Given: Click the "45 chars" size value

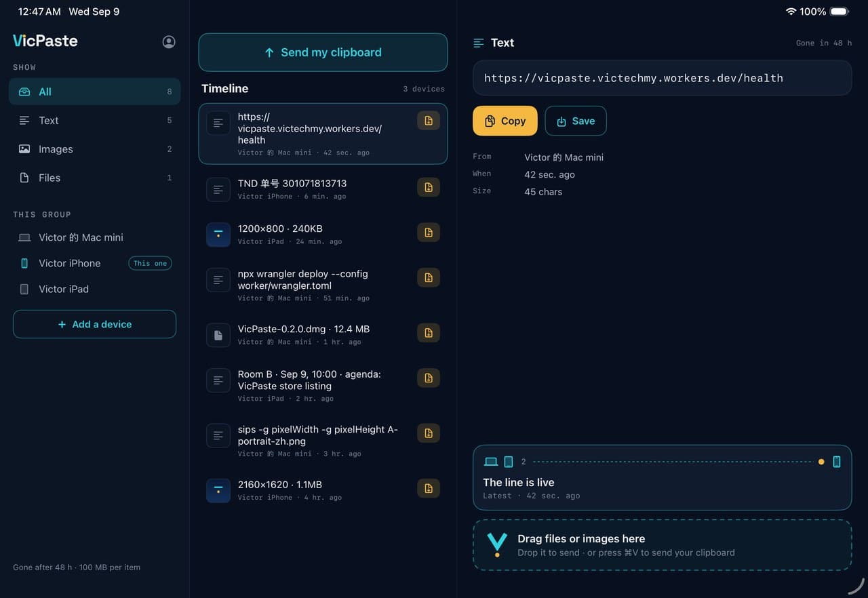Looking at the screenshot, I should click(543, 192).
